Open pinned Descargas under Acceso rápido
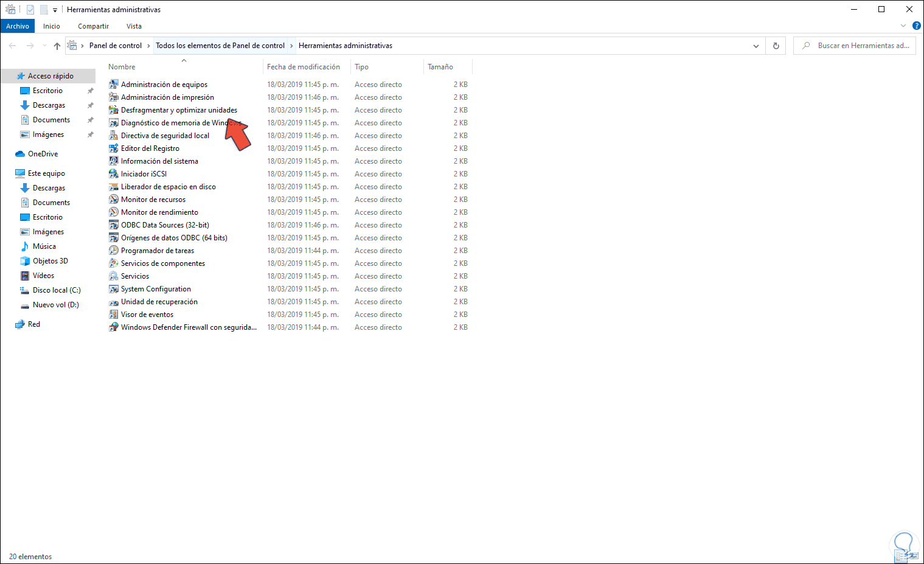 (x=49, y=105)
